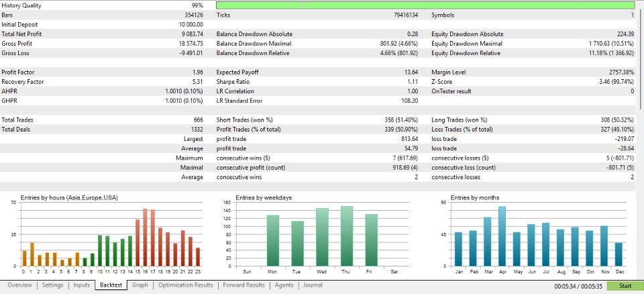The height and width of the screenshot is (294, 644).
Task: Click the Profit Factor value 1.96
Action: [x=197, y=72]
